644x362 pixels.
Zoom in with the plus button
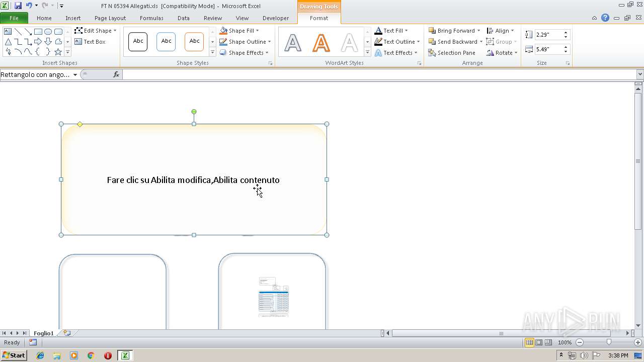(638, 342)
